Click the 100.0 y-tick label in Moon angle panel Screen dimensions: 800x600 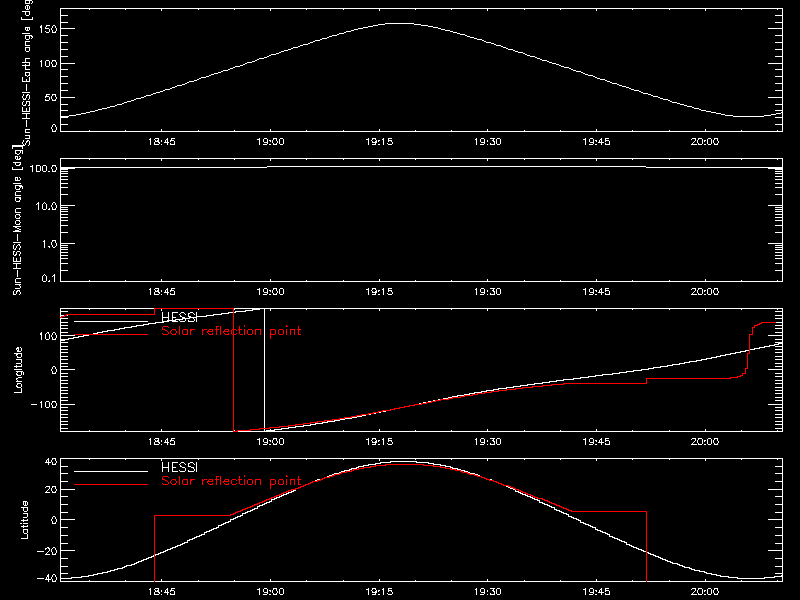tap(43, 168)
